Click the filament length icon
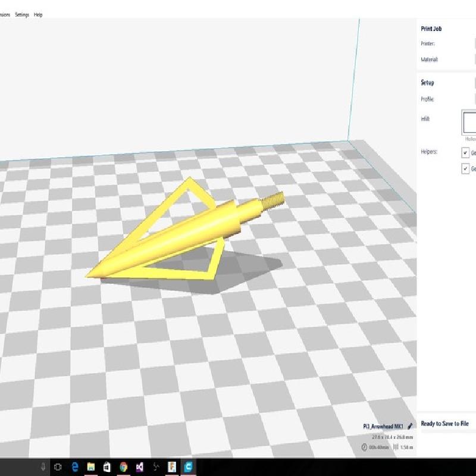Screen dimensions: 476x476 [396, 447]
